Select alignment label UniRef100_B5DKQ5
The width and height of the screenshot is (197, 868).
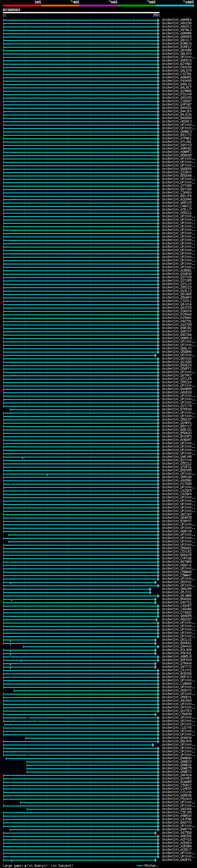click(177, 155)
